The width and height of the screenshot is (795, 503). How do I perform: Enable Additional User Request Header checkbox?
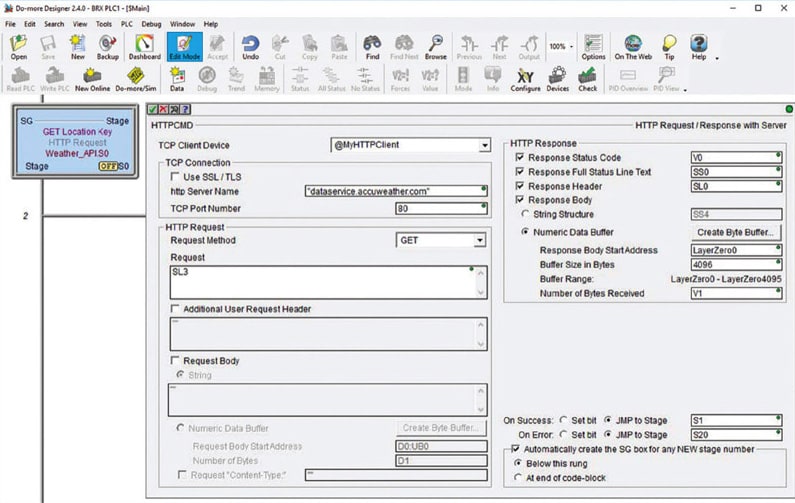coord(175,308)
